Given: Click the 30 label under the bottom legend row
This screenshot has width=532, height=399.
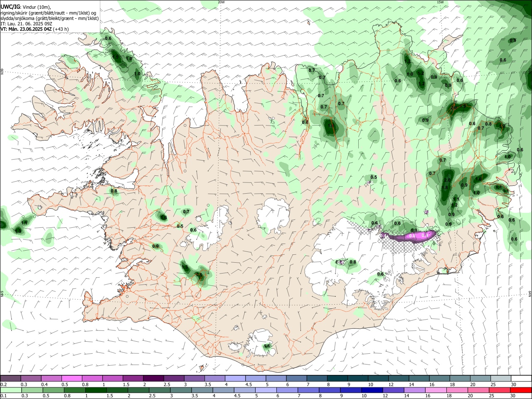Looking at the screenshot, I should point(512,396).
